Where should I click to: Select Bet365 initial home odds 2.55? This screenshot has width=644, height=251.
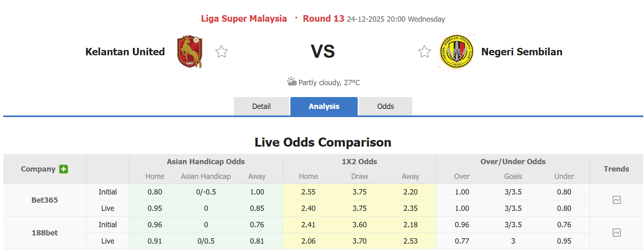pyautogui.click(x=308, y=192)
